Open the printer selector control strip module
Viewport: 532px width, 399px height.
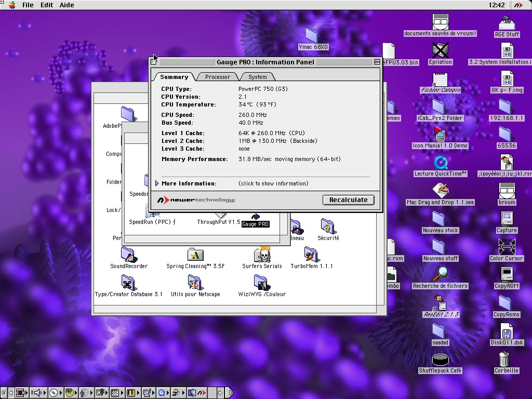[102, 393]
